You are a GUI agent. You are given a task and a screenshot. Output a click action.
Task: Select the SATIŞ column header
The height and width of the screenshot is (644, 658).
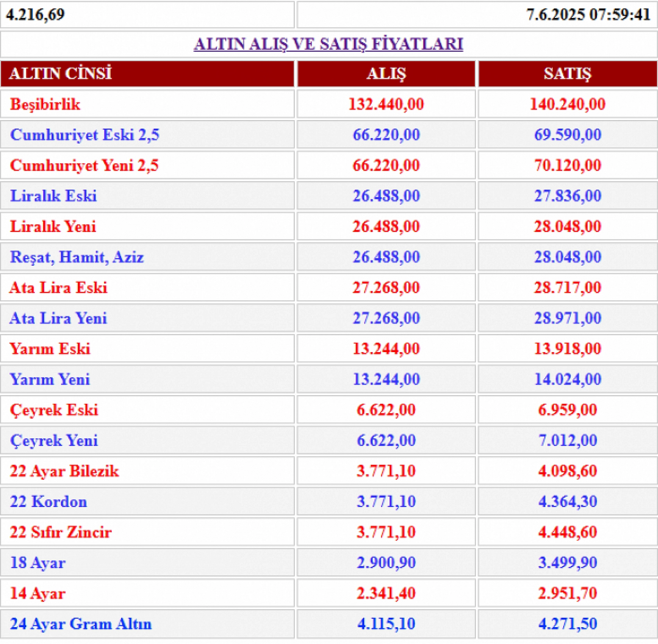(x=567, y=74)
